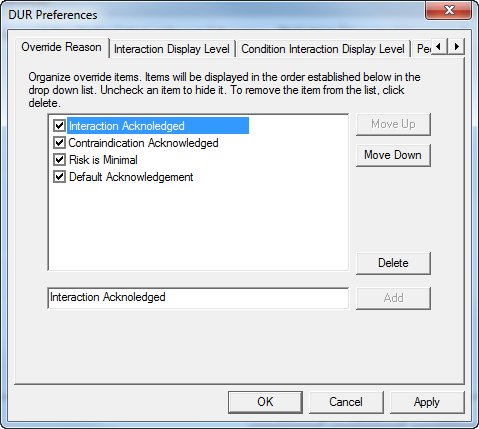Cancel the preferences dialog
The width and height of the screenshot is (479, 429).
click(x=346, y=402)
